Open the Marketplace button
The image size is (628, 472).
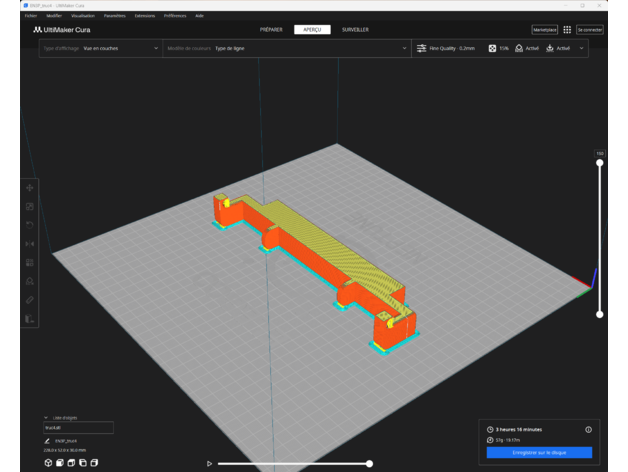pos(544,30)
